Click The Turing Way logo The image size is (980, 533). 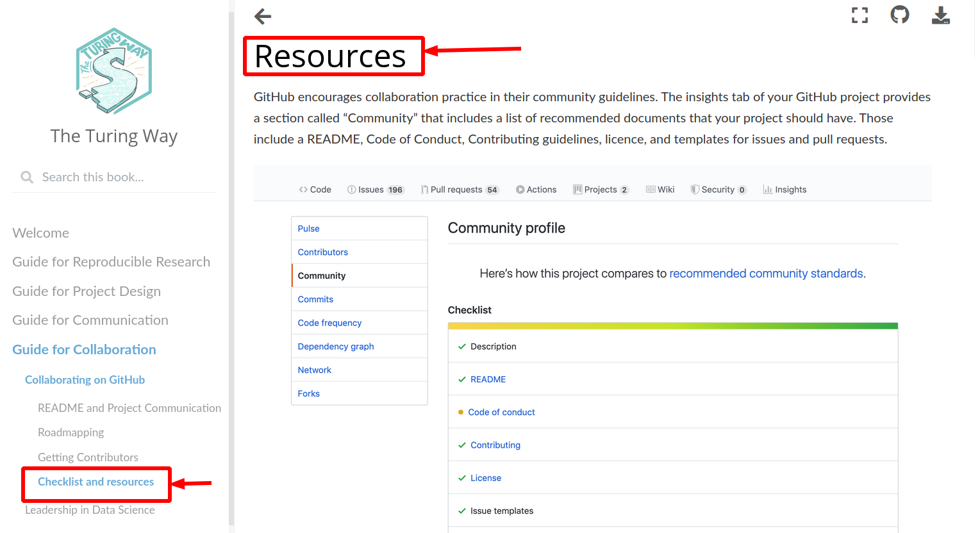click(x=114, y=70)
